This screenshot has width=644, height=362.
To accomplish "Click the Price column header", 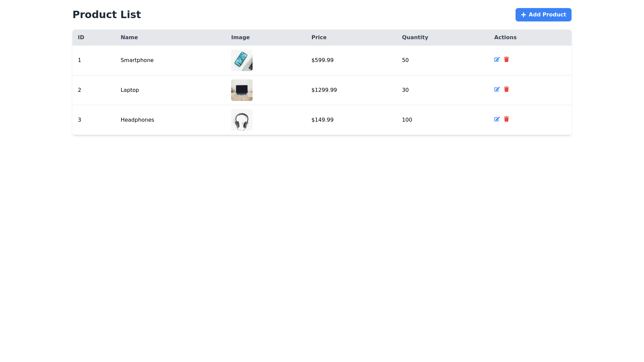I will tap(319, 37).
